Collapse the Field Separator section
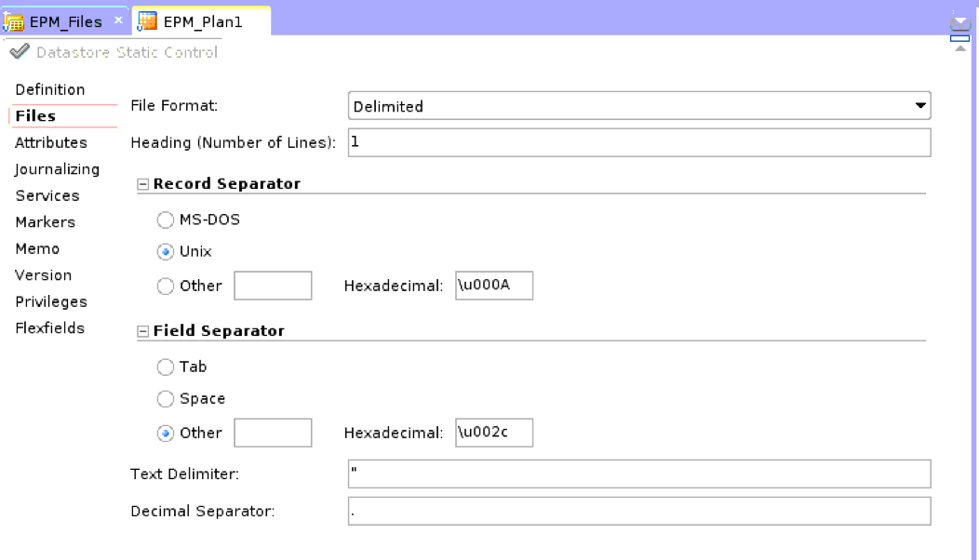Image resolution: width=979 pixels, height=560 pixels. [x=143, y=331]
